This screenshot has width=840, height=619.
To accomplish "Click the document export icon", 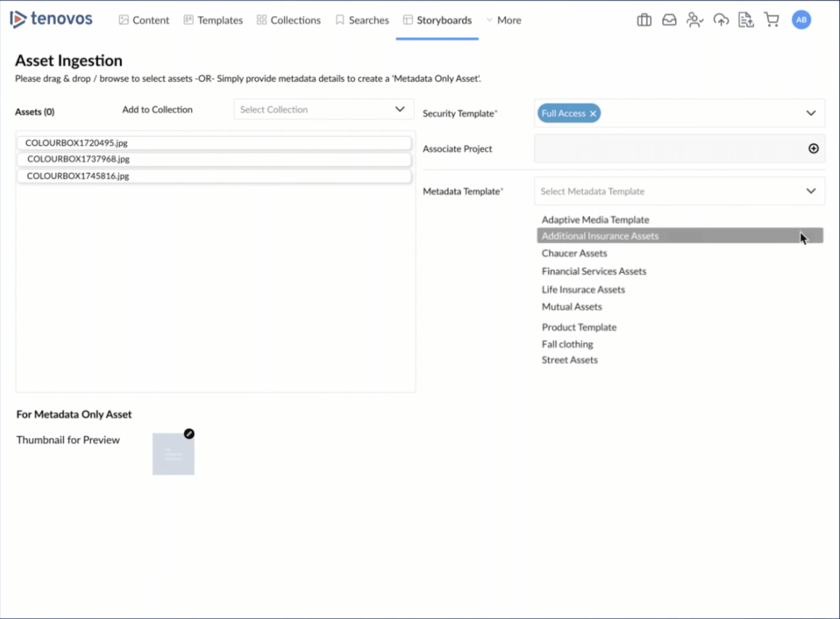I will coord(746,20).
